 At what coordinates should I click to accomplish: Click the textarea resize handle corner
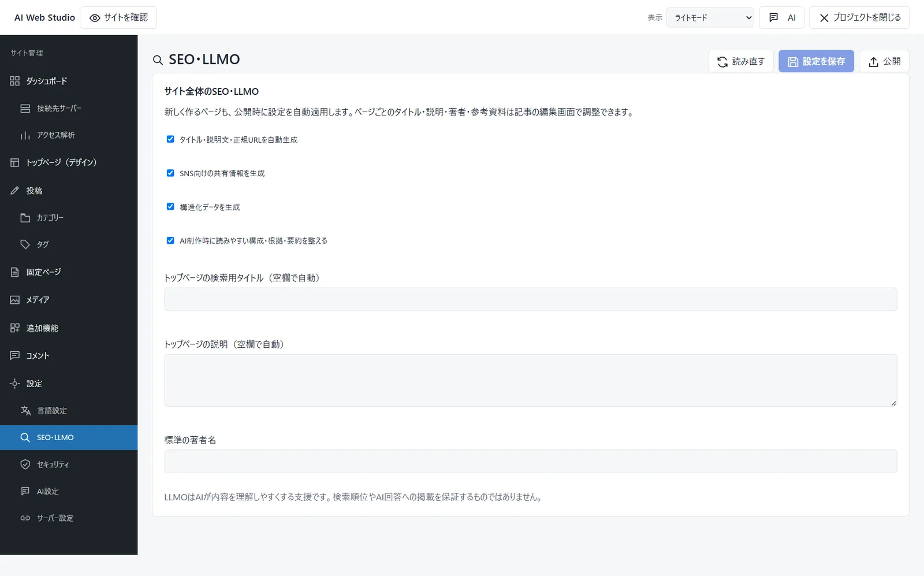tap(893, 403)
